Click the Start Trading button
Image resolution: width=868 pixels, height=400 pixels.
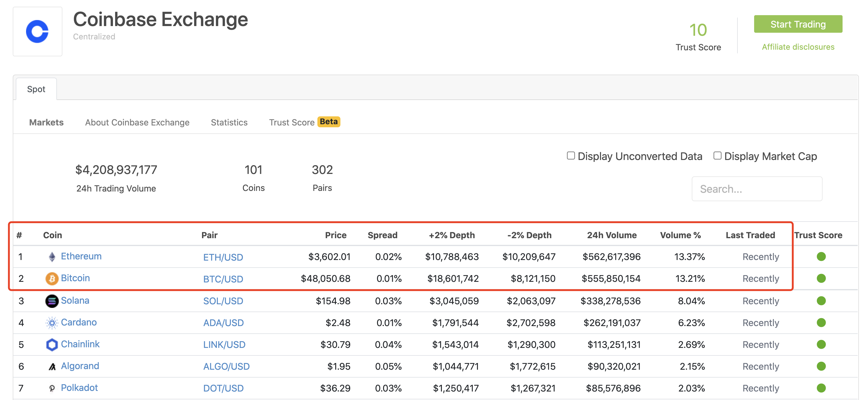point(798,24)
